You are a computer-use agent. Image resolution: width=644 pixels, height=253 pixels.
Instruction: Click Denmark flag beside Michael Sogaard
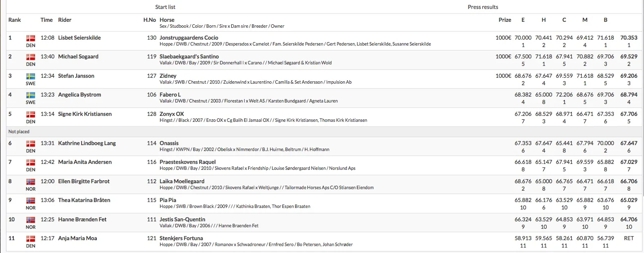click(x=31, y=57)
